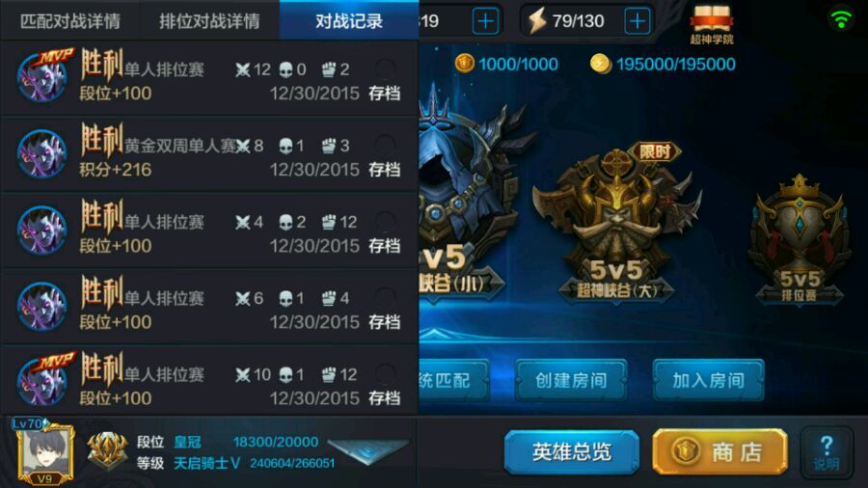Image resolution: width=868 pixels, height=488 pixels.
Task: Check the circle on last MVP match record
Action: [385, 373]
